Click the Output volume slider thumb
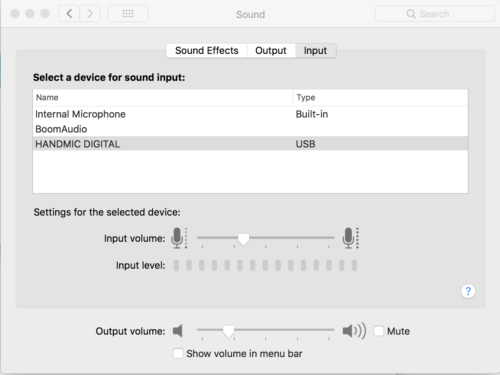Viewport: 500px width, 375px height. click(x=229, y=332)
